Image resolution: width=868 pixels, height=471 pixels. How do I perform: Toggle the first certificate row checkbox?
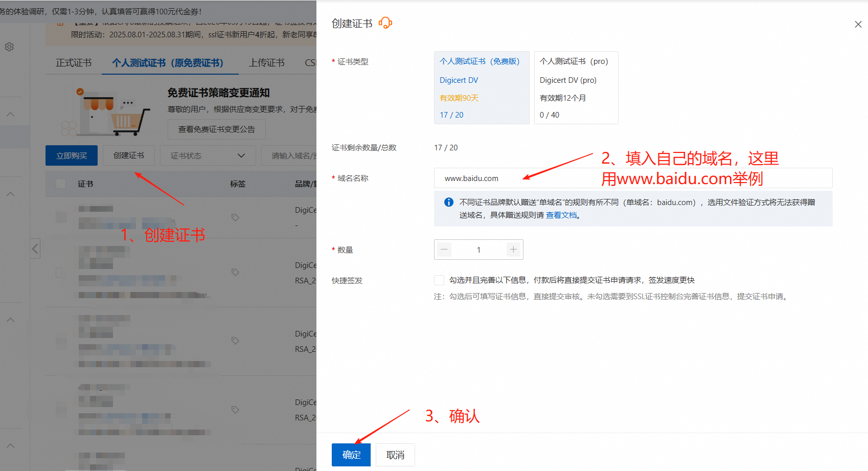pyautogui.click(x=61, y=217)
